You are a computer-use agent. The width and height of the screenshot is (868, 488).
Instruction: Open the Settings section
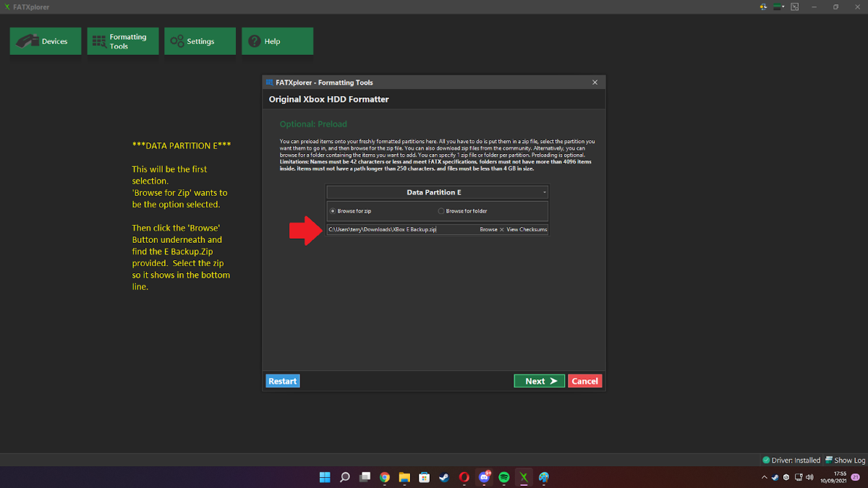(x=200, y=41)
